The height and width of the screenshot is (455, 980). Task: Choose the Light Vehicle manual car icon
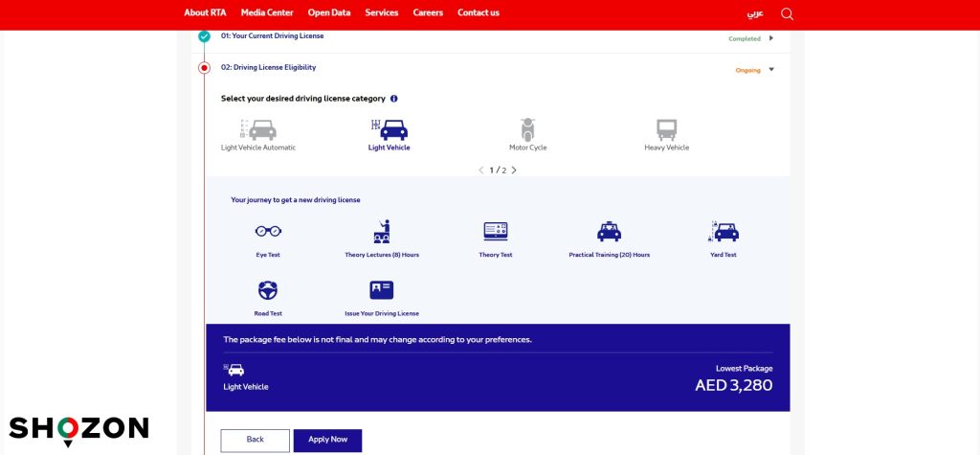click(390, 129)
